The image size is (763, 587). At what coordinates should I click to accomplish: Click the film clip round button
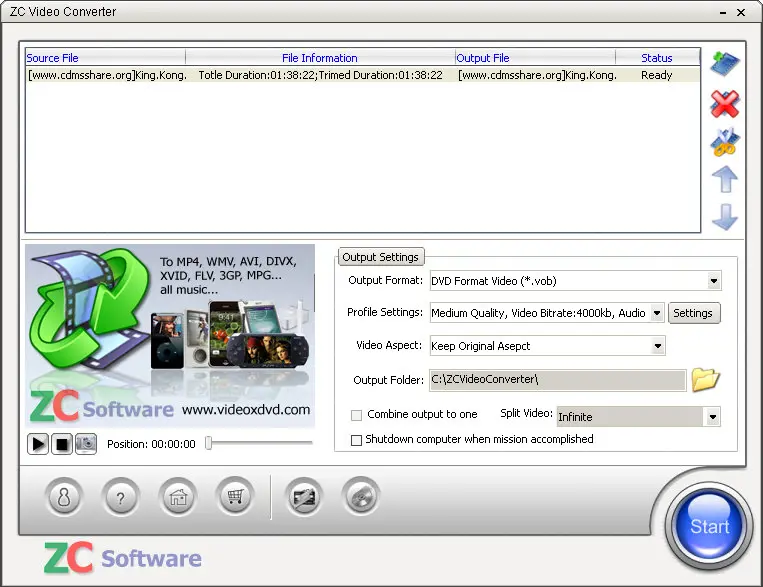coord(304,497)
